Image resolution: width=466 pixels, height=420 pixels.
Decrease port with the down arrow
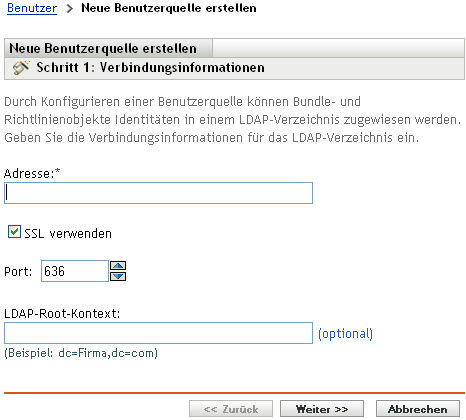coord(118,276)
